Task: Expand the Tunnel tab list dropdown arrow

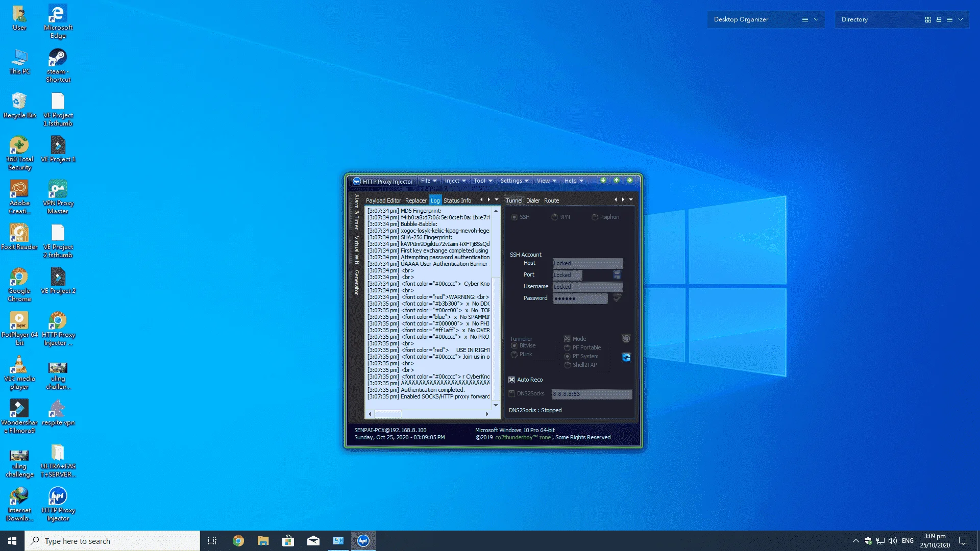Action: (x=631, y=200)
